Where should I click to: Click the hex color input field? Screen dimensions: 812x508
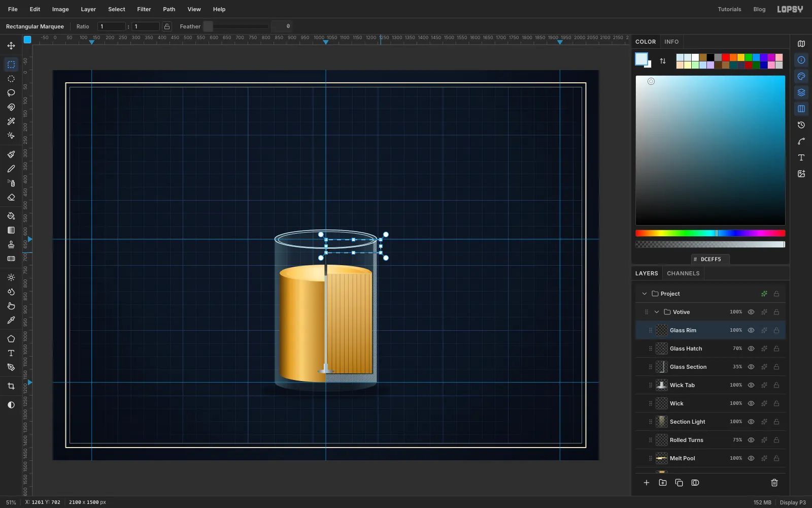[x=710, y=259]
